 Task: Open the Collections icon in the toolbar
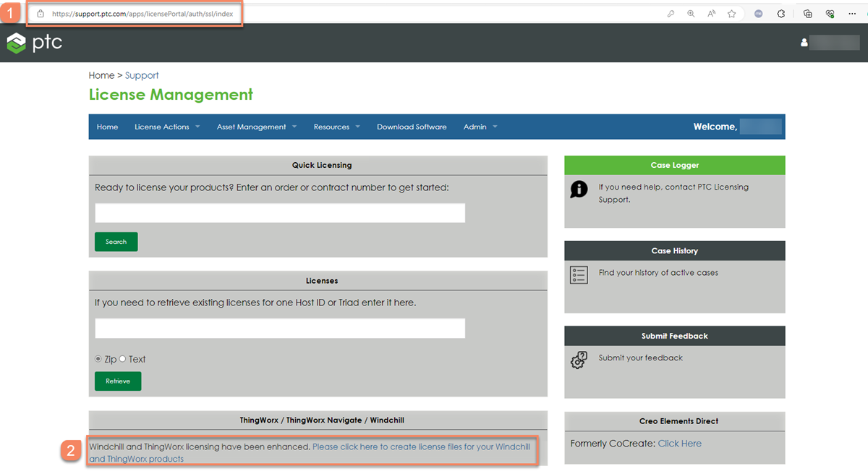808,13
